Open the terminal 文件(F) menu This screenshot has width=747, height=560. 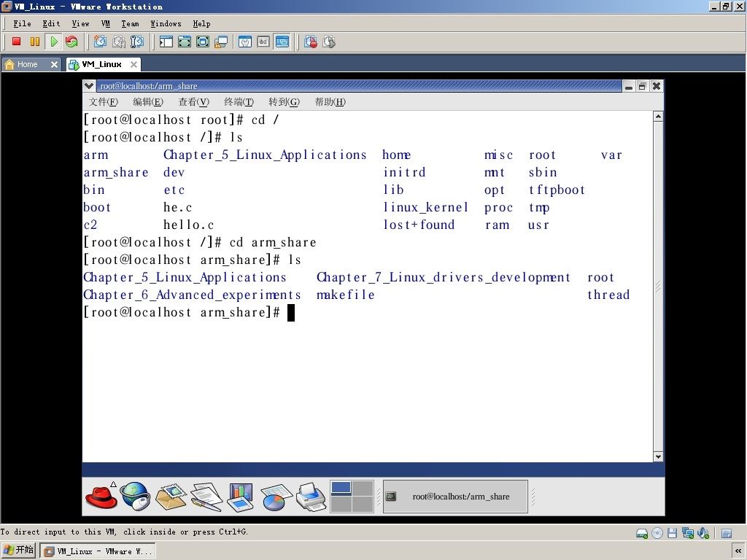tap(104, 102)
